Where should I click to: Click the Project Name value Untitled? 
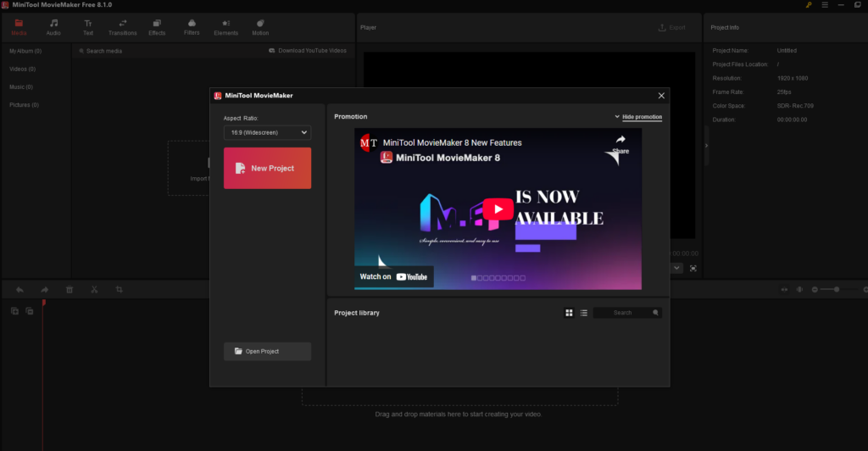coord(787,50)
